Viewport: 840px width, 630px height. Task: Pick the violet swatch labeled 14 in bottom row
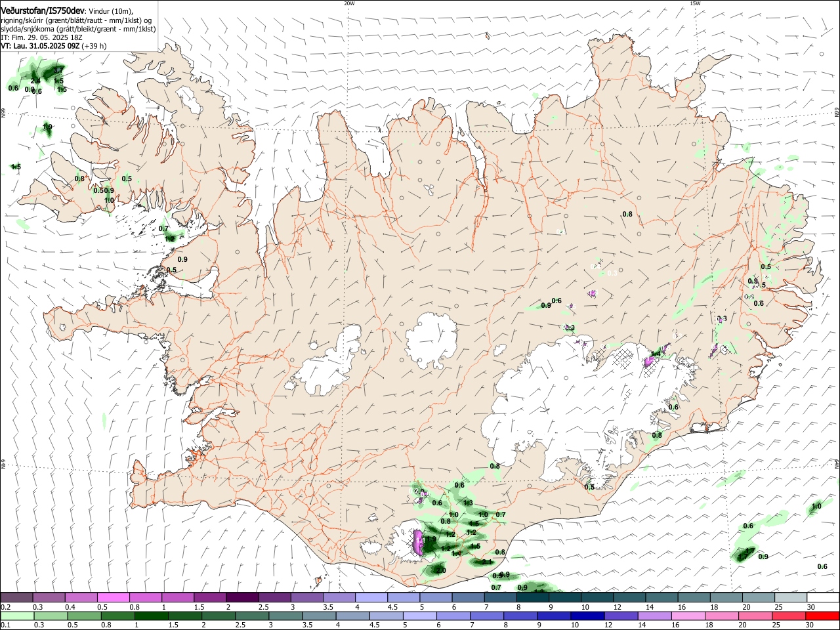(x=655, y=616)
